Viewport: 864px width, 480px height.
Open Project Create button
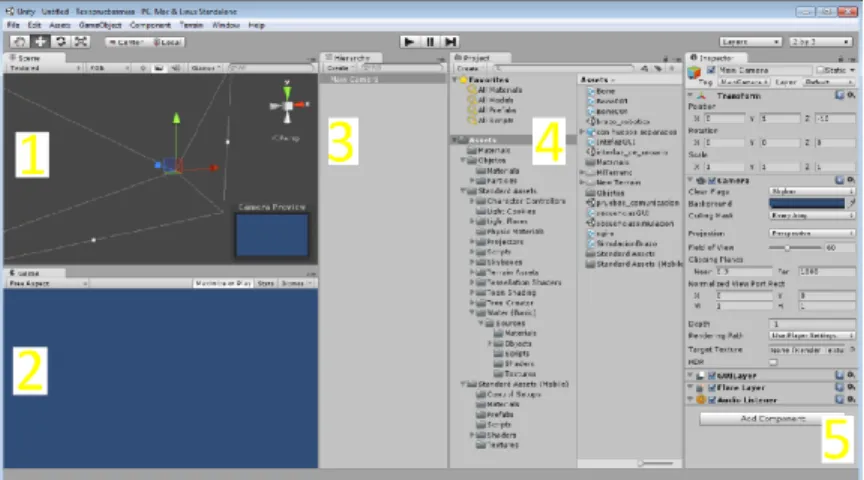click(x=469, y=68)
